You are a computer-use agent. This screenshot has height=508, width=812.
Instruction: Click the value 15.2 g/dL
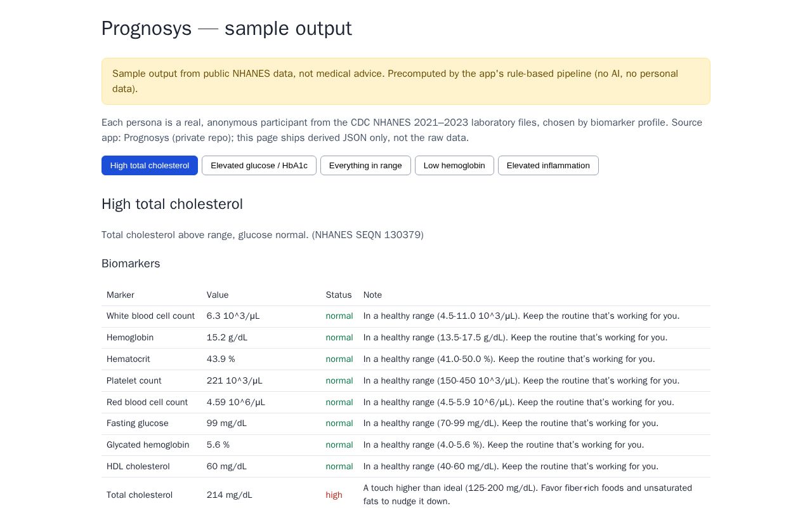tap(227, 338)
